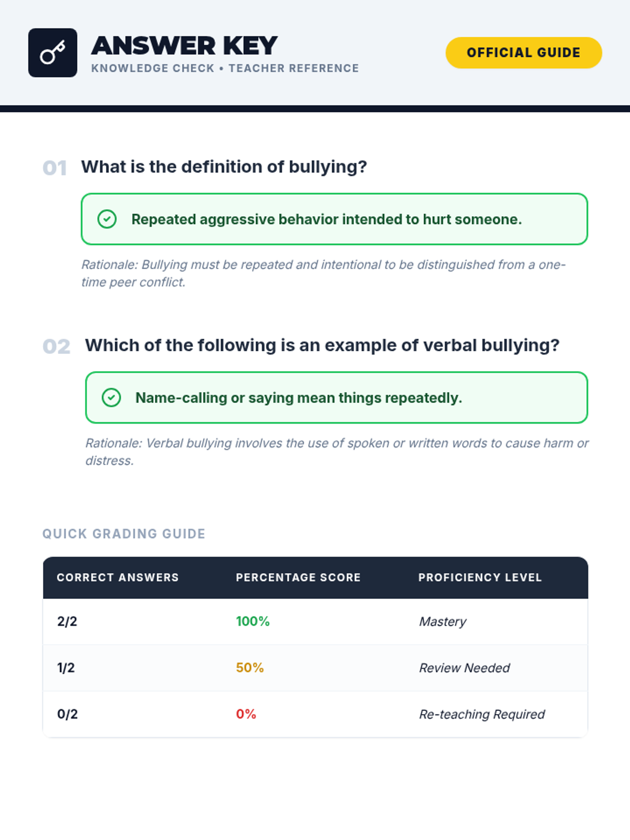630x840 pixels.
Task: Click the red 0% score
Action: (246, 714)
